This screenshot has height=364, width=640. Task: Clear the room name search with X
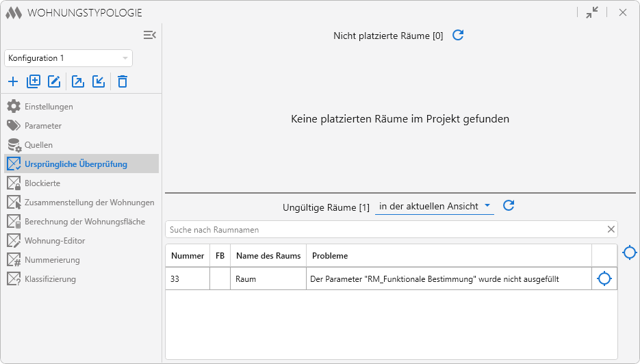click(611, 230)
